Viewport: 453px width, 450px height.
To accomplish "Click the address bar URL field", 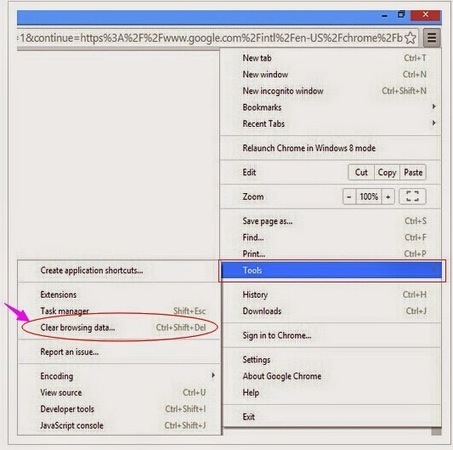I will coord(211,38).
